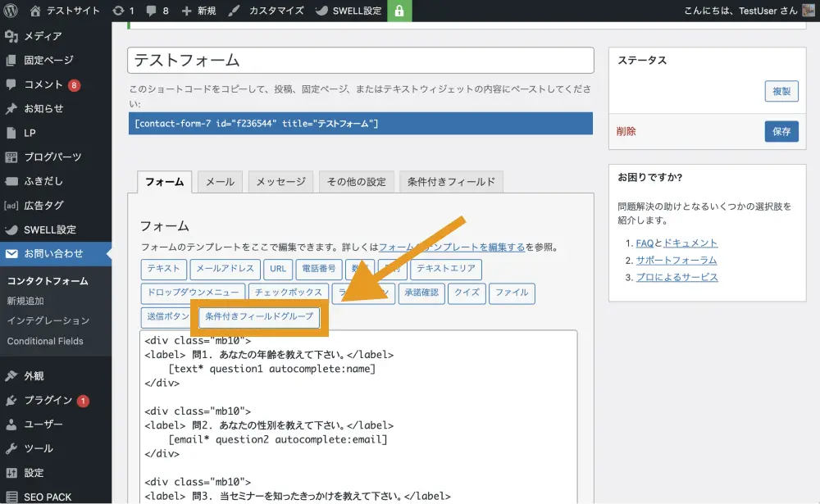Open the ユーザー sidebar menu
Image resolution: width=820 pixels, height=504 pixels.
[x=43, y=424]
